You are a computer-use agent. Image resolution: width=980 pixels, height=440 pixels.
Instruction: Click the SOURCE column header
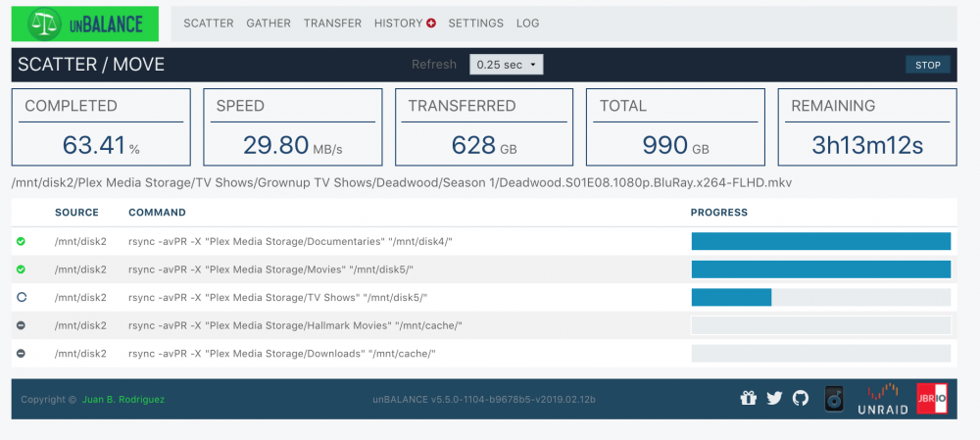pos(76,213)
